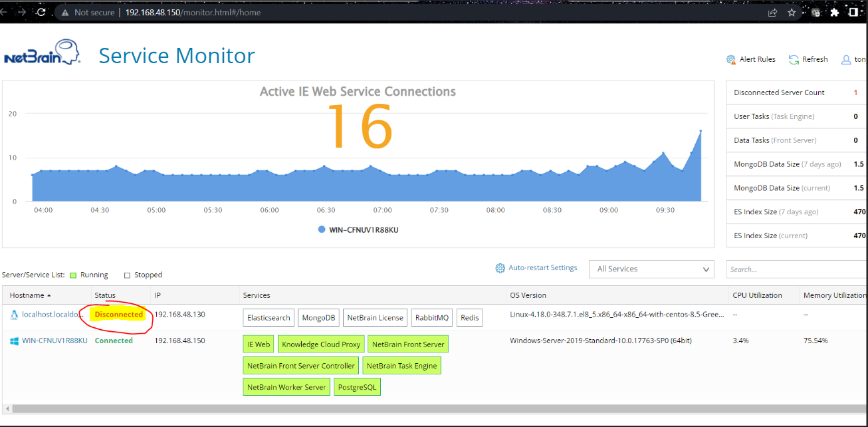
Task: Click the Service Monitor page title
Action: pyautogui.click(x=177, y=55)
